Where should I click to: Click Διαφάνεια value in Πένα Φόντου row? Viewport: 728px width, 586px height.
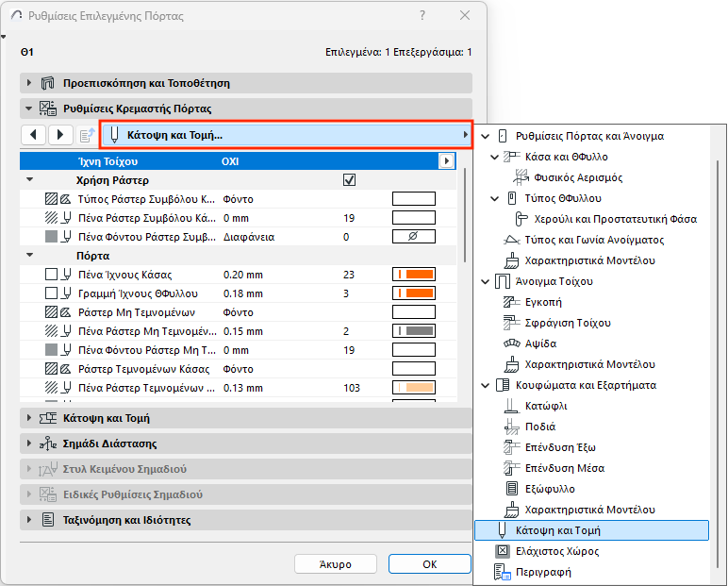tap(249, 237)
